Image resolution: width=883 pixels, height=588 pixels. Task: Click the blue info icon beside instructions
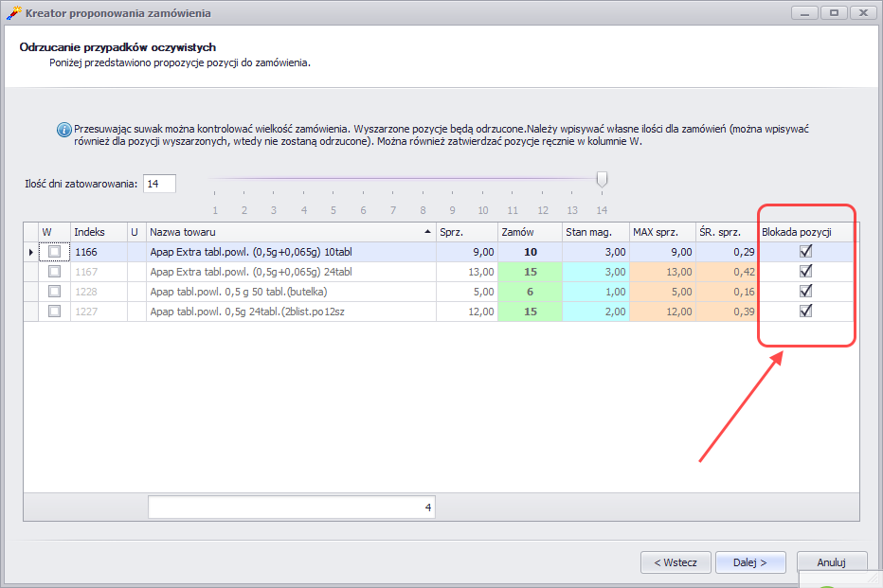coord(63,130)
